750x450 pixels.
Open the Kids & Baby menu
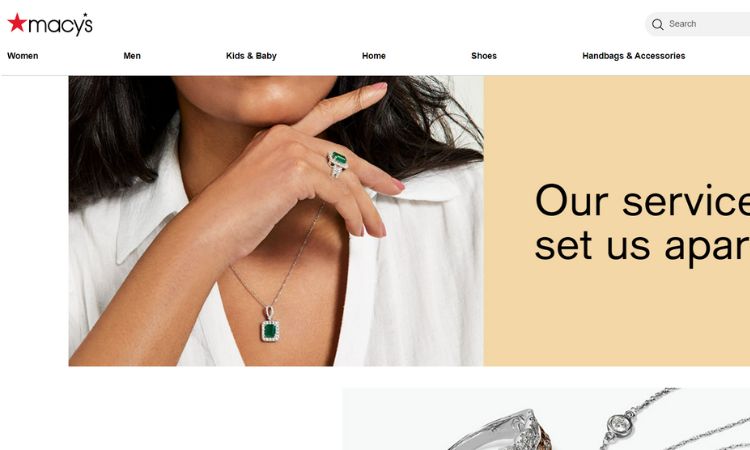(251, 56)
